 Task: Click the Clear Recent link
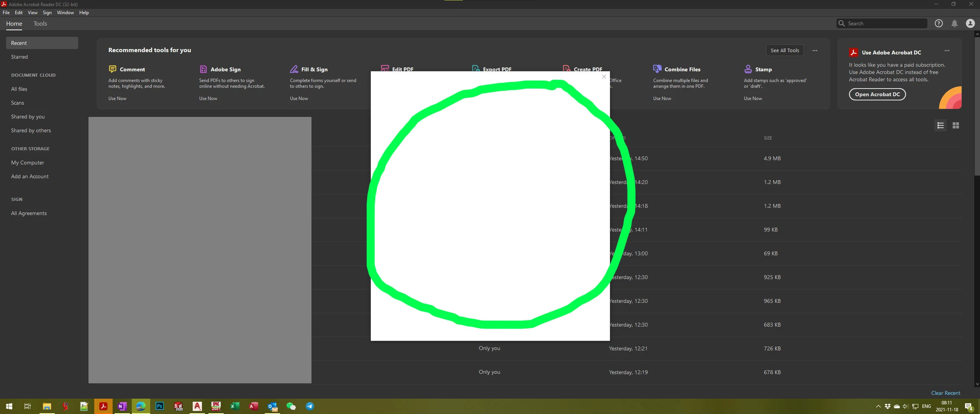click(945, 393)
